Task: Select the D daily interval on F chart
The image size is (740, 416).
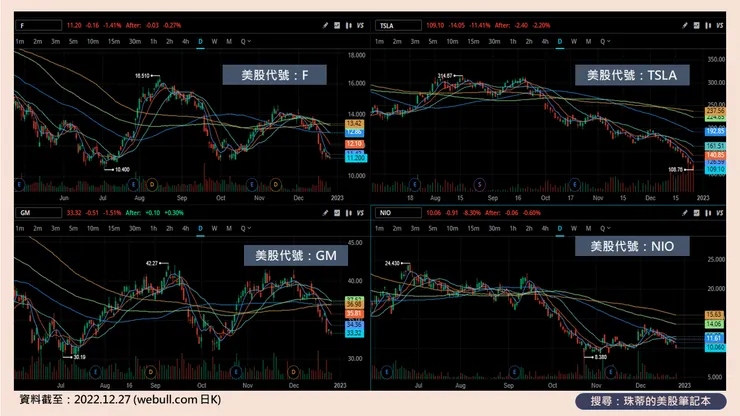Action: coord(201,42)
